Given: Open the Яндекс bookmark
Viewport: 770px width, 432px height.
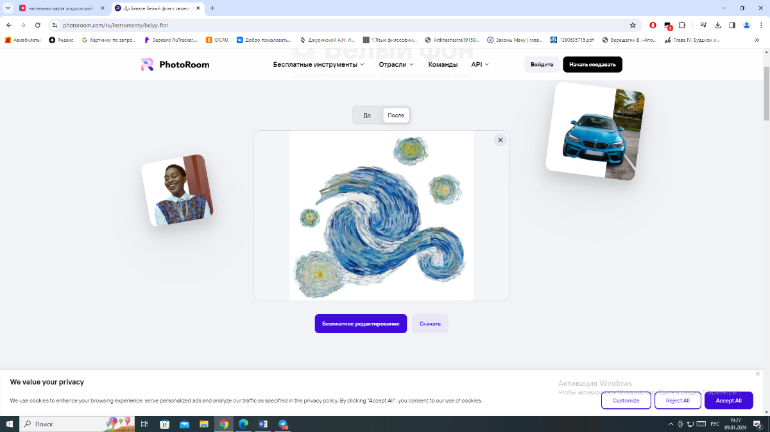Looking at the screenshot, I should 61,40.
